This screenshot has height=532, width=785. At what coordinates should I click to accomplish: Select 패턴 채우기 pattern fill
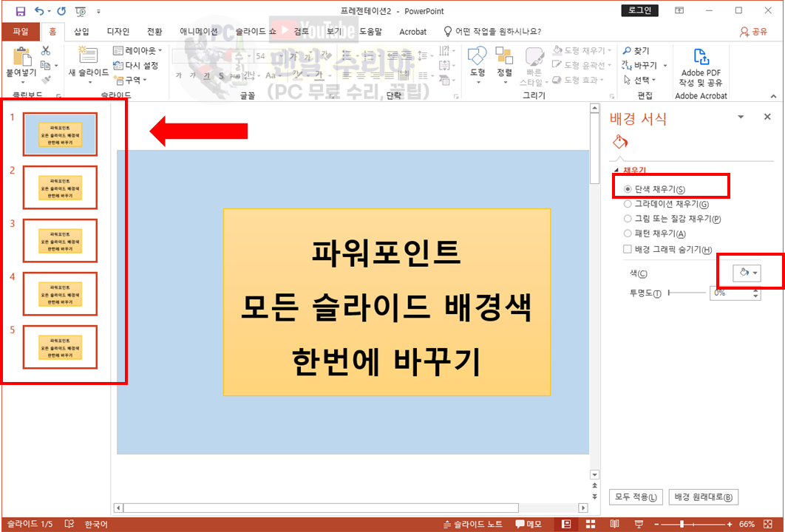[655, 233]
